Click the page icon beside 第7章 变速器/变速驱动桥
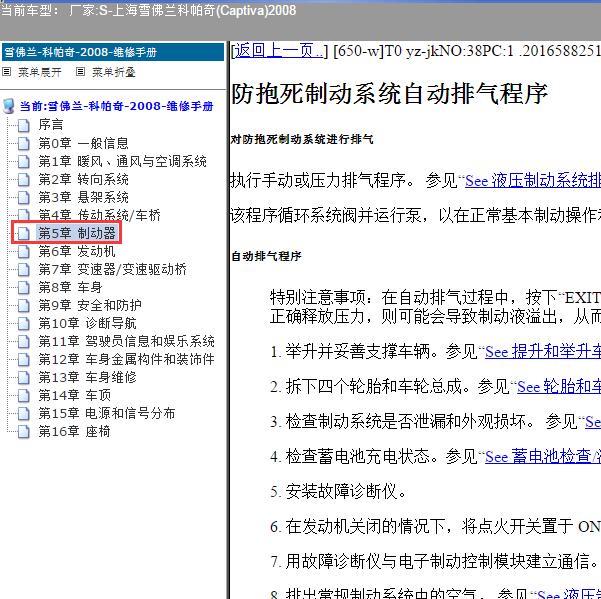Image resolution: width=601 pixels, height=599 pixels. click(24, 269)
